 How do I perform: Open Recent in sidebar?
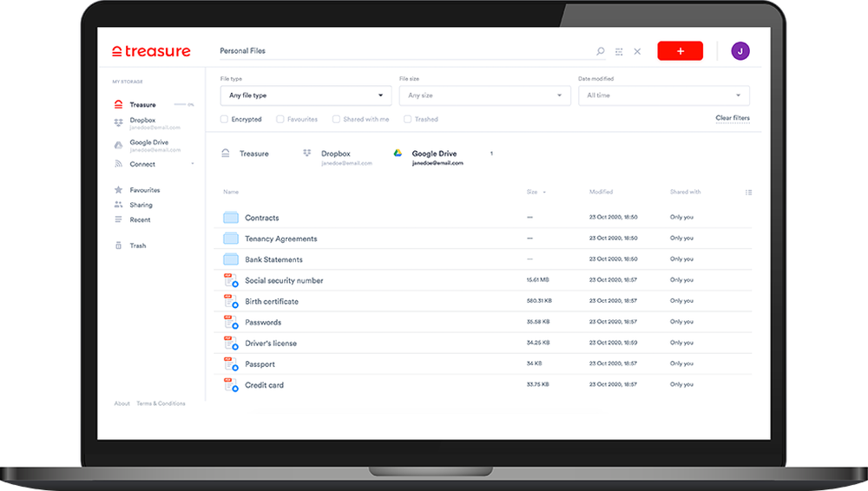tap(140, 219)
